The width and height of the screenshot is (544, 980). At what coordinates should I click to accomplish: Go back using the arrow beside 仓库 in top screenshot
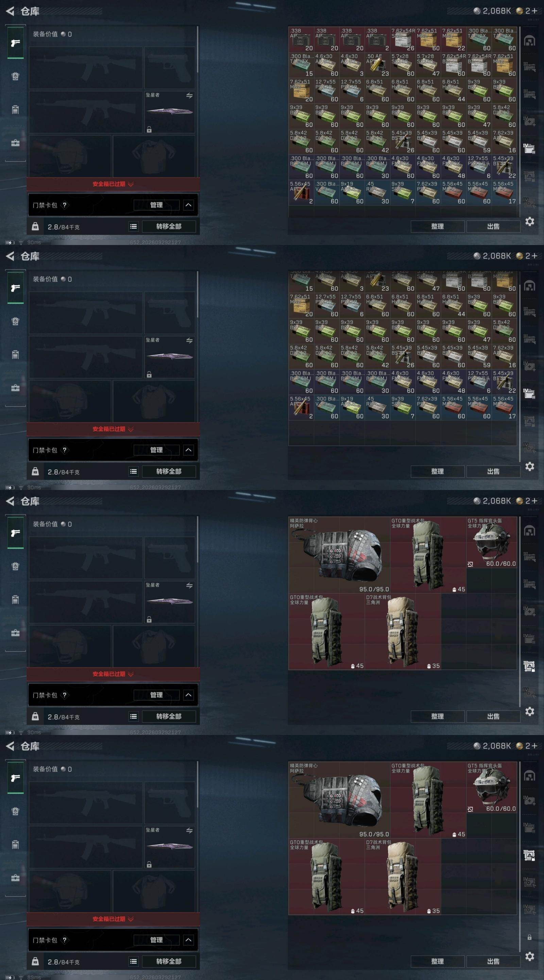tap(10, 12)
